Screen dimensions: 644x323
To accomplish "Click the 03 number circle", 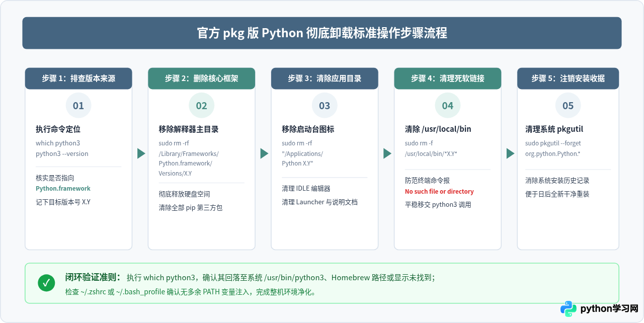I will (x=325, y=106).
